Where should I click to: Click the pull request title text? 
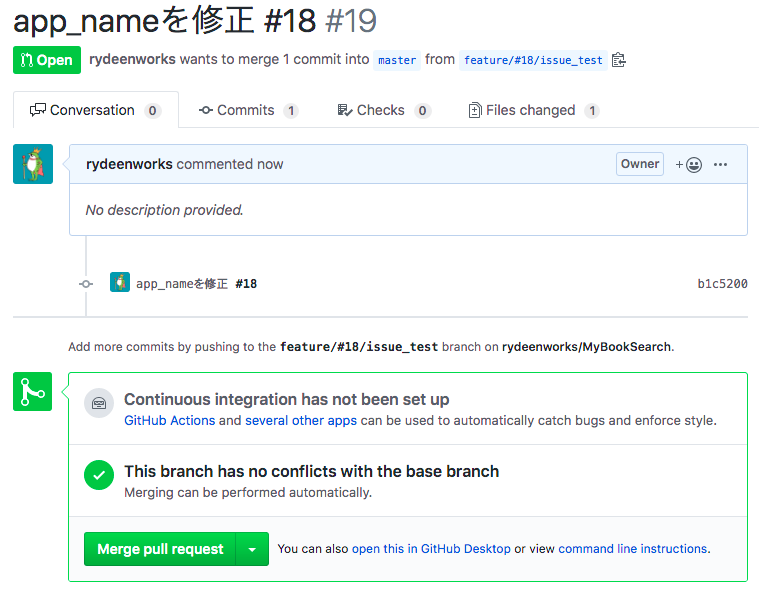click(165, 21)
